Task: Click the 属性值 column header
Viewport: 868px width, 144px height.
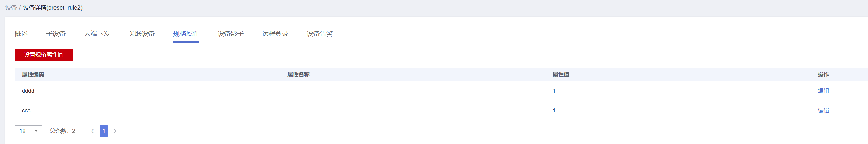Action: click(561, 75)
